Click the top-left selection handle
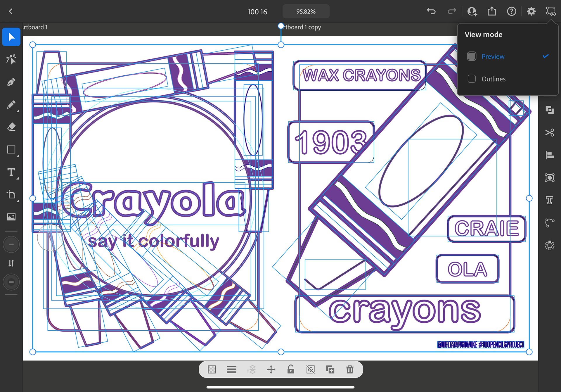This screenshot has width=561, height=392. coord(33,45)
